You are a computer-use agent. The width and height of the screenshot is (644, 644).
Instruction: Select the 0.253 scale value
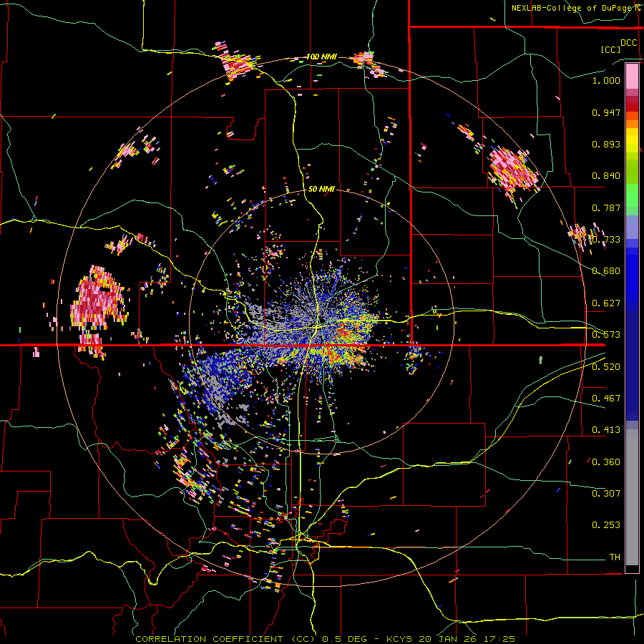click(606, 525)
